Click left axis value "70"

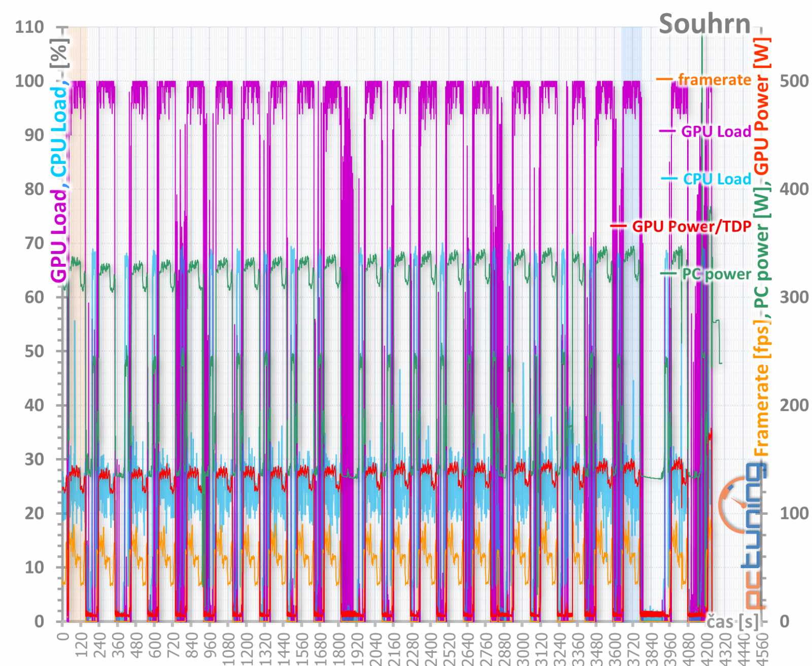pos(34,243)
